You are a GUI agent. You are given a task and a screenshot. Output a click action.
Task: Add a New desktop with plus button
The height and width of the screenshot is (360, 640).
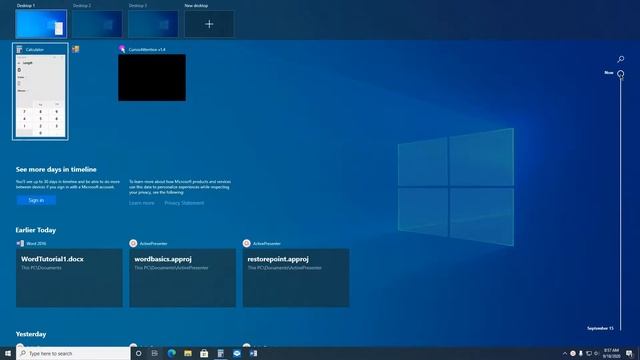209,24
